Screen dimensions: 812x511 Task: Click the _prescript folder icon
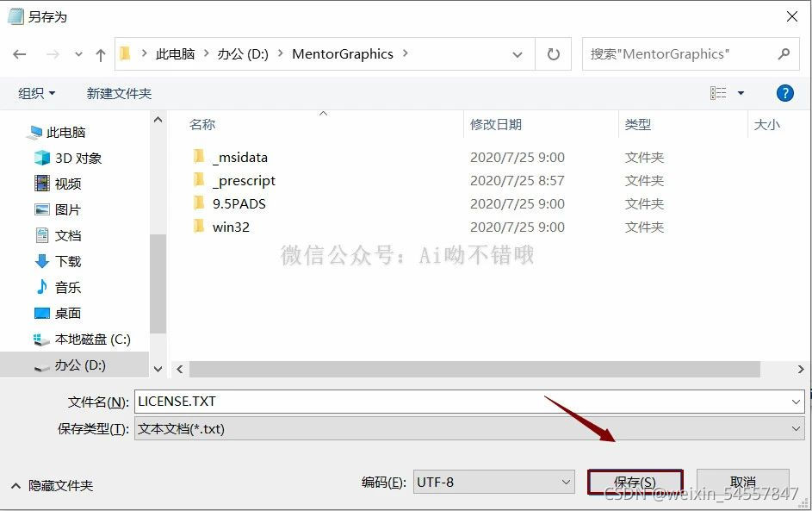click(x=198, y=179)
